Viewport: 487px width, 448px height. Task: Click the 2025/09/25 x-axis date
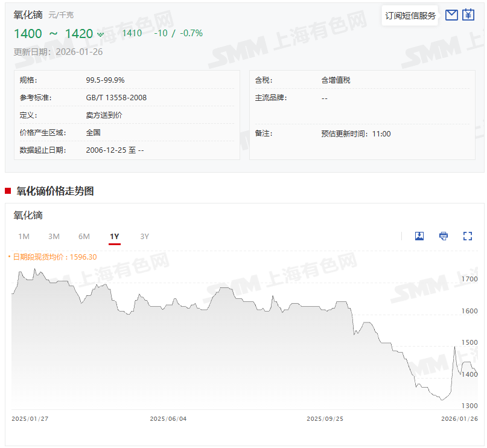(x=325, y=419)
